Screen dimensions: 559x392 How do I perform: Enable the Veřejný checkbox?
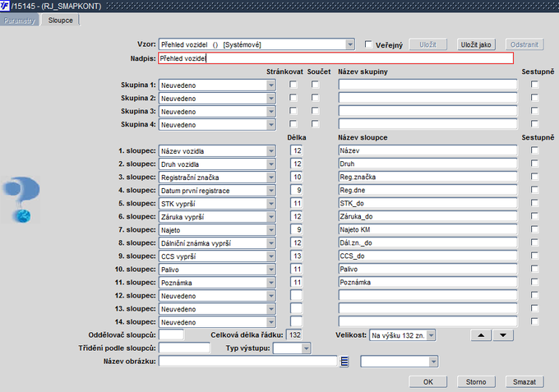(x=368, y=44)
